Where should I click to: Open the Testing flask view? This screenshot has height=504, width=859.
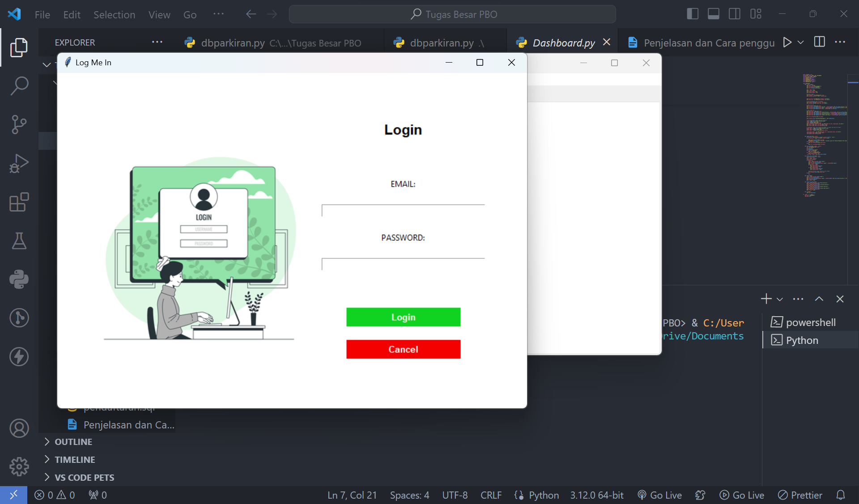coord(19,241)
